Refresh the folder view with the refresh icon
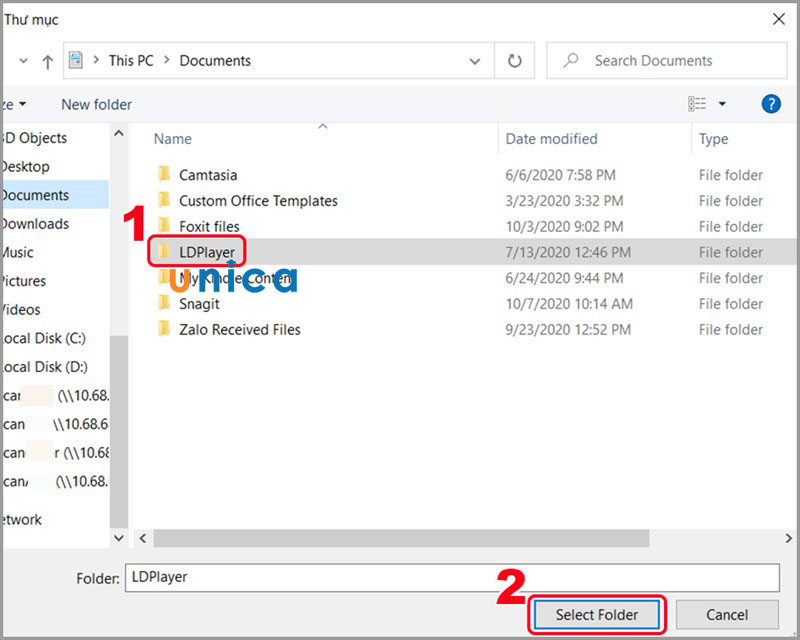The width and height of the screenshot is (800, 640). coord(514,60)
